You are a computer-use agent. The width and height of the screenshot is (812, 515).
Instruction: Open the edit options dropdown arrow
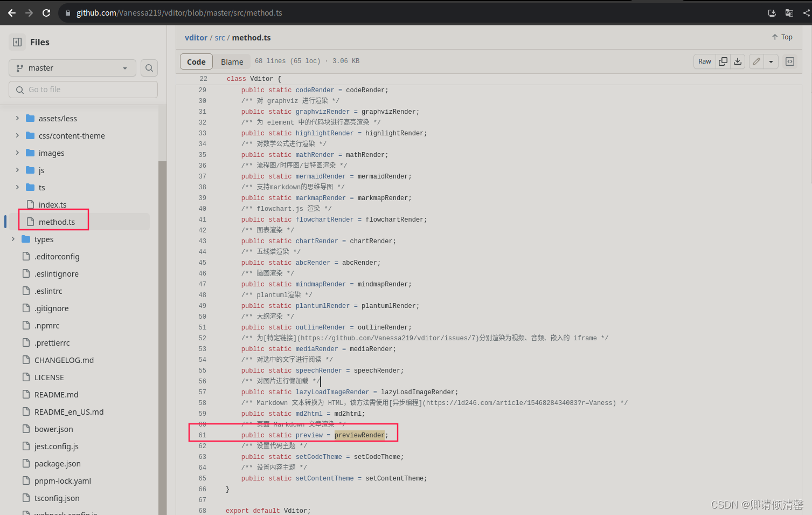(x=771, y=61)
